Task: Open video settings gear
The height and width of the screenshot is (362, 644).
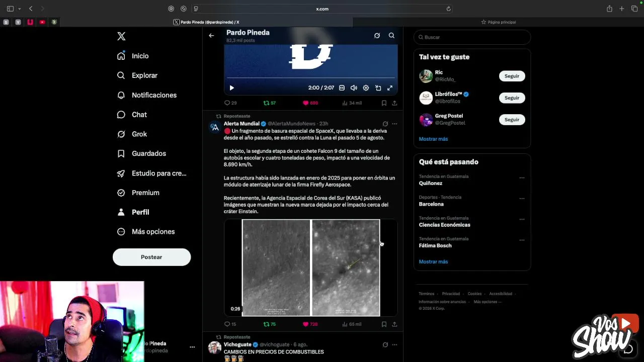Action: click(366, 88)
